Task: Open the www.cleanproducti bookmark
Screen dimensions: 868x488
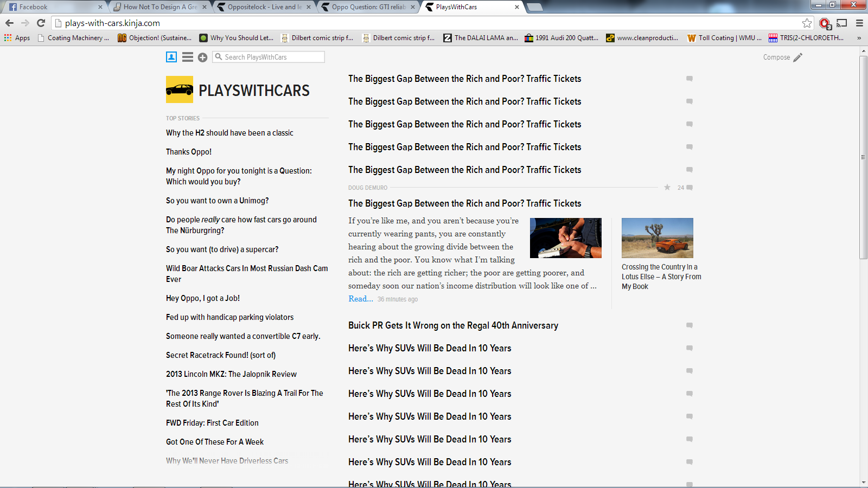Action: [642, 38]
